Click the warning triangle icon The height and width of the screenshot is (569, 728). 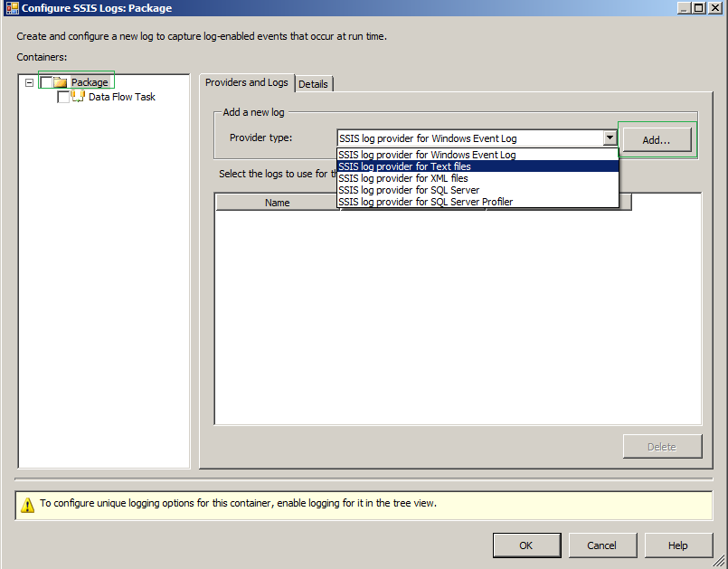pos(27,505)
